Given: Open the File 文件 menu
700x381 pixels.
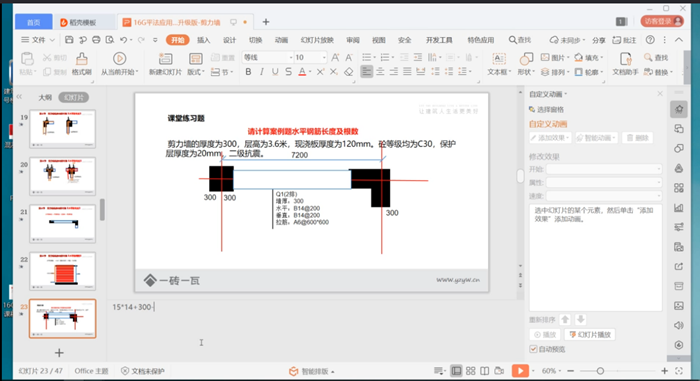Looking at the screenshot, I should [x=38, y=40].
